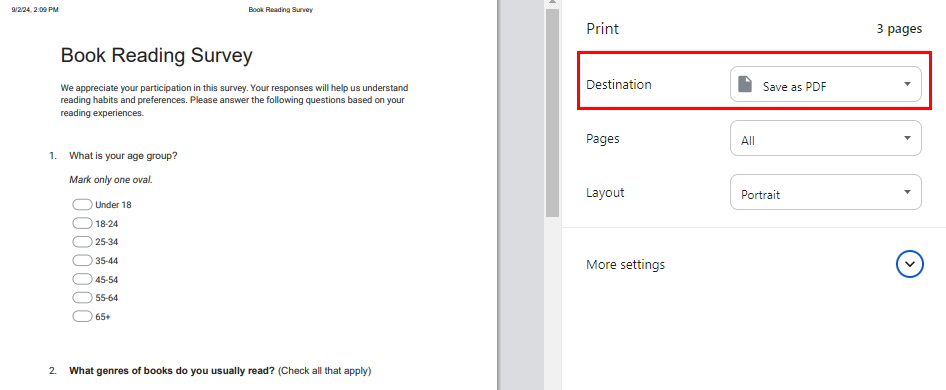Click the small Book Reading Survey page header

click(281, 10)
